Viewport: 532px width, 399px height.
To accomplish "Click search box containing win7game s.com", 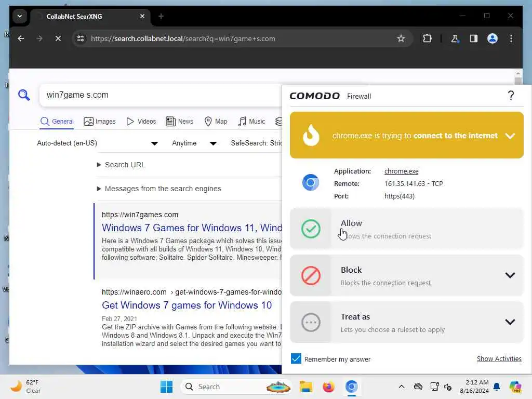I will (160, 95).
